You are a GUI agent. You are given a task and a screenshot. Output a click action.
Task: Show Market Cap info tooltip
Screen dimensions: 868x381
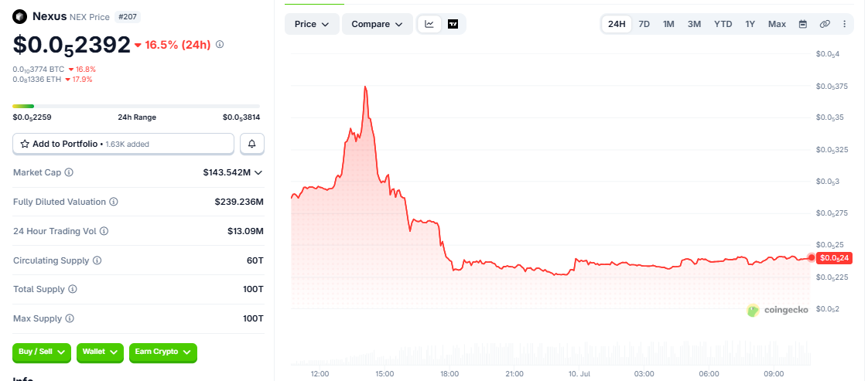(69, 172)
